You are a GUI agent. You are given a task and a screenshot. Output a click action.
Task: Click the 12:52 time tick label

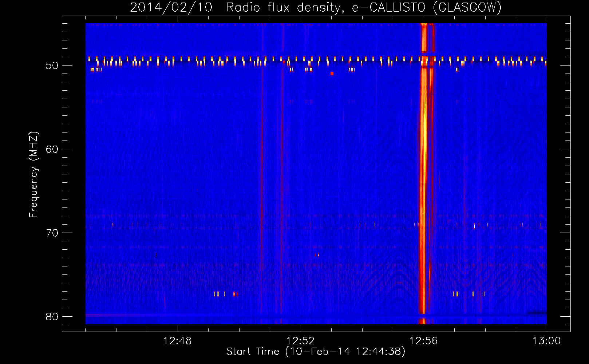point(301,341)
